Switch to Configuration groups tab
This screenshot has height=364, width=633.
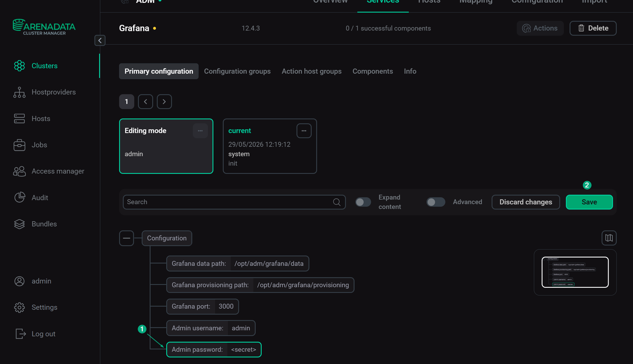(237, 71)
